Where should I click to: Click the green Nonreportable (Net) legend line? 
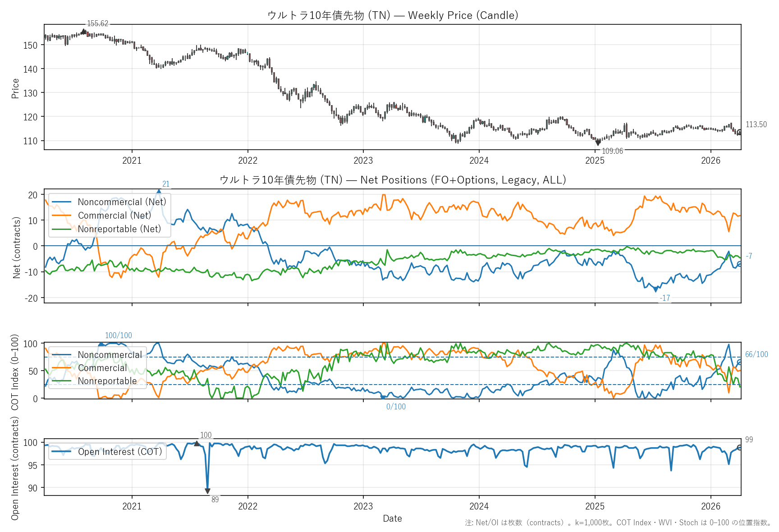click(x=62, y=229)
